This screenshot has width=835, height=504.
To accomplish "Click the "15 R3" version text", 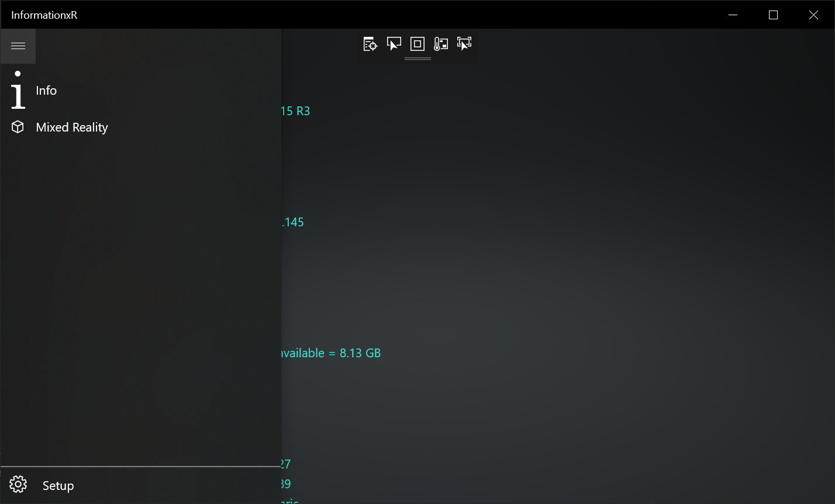I will 296,111.
